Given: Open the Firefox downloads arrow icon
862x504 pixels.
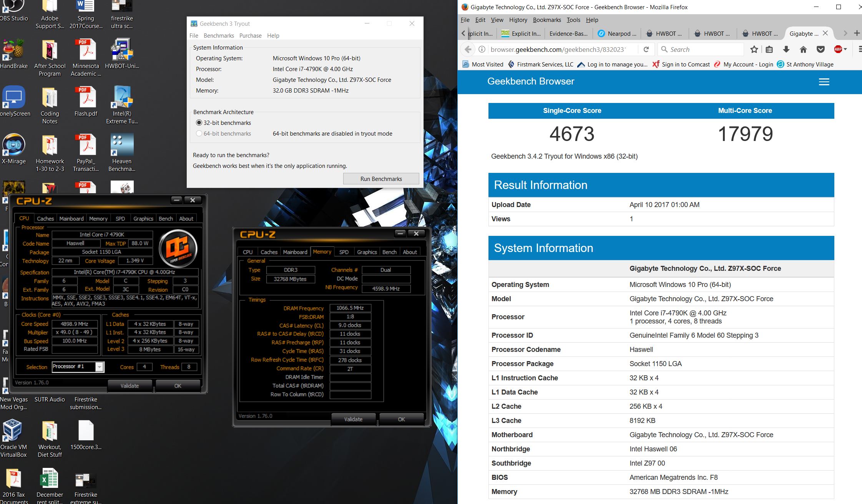Looking at the screenshot, I should tap(786, 49).
